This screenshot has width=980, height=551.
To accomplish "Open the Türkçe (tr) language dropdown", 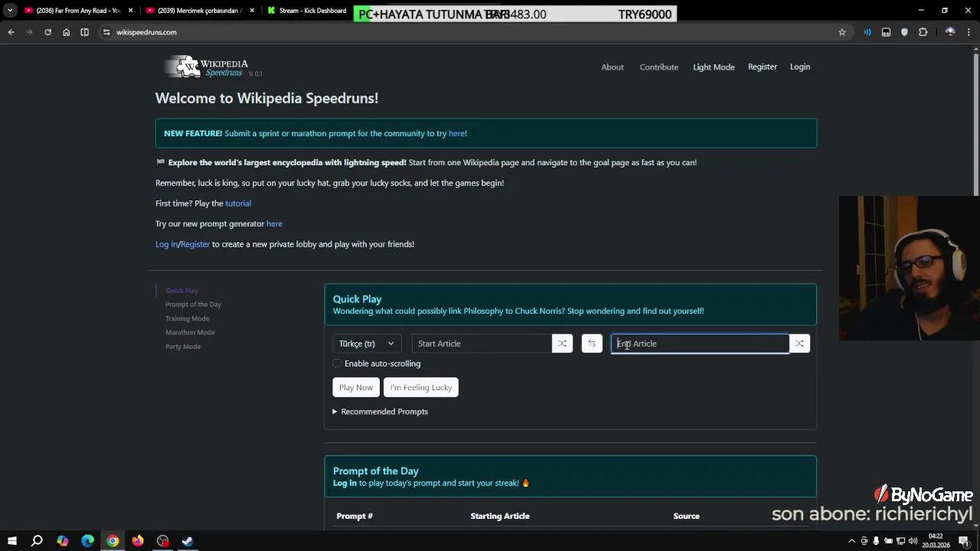I will [x=367, y=344].
